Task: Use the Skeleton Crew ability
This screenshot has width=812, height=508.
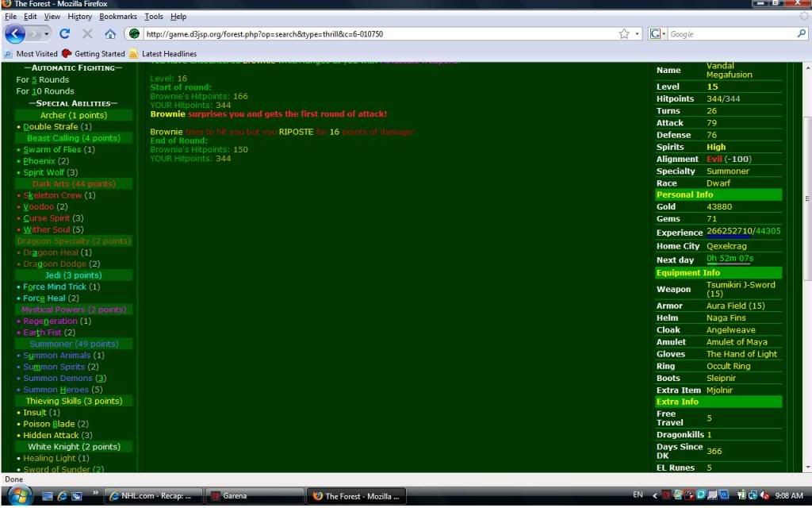Action: [x=52, y=195]
